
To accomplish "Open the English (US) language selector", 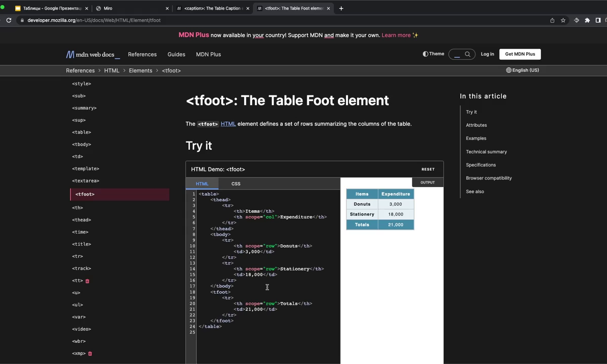I will pyautogui.click(x=523, y=70).
